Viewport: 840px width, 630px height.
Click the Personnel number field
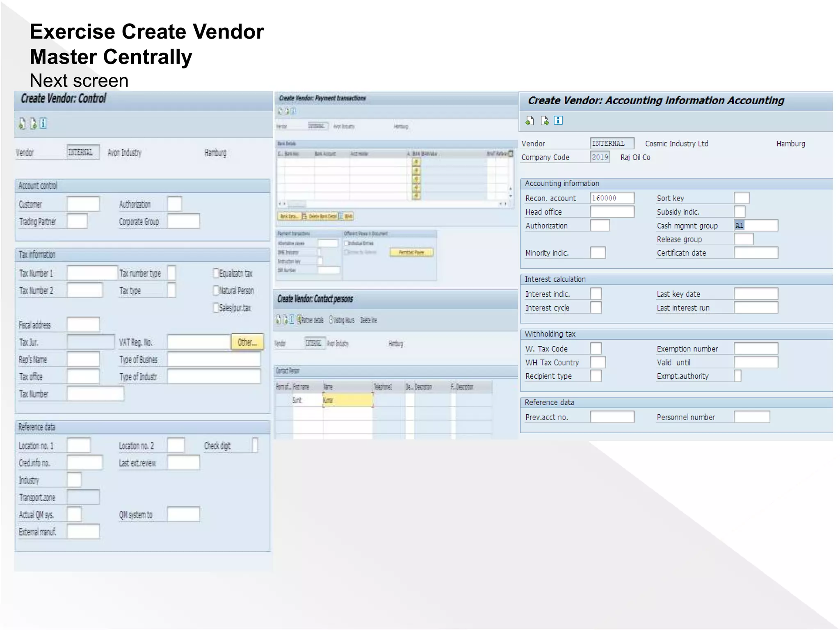click(x=752, y=417)
